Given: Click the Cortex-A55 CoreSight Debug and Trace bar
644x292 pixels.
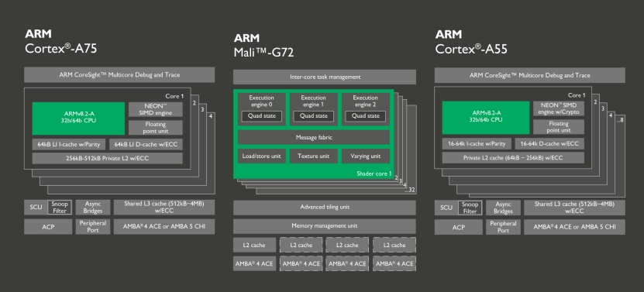Looking at the screenshot, I should 530,75.
